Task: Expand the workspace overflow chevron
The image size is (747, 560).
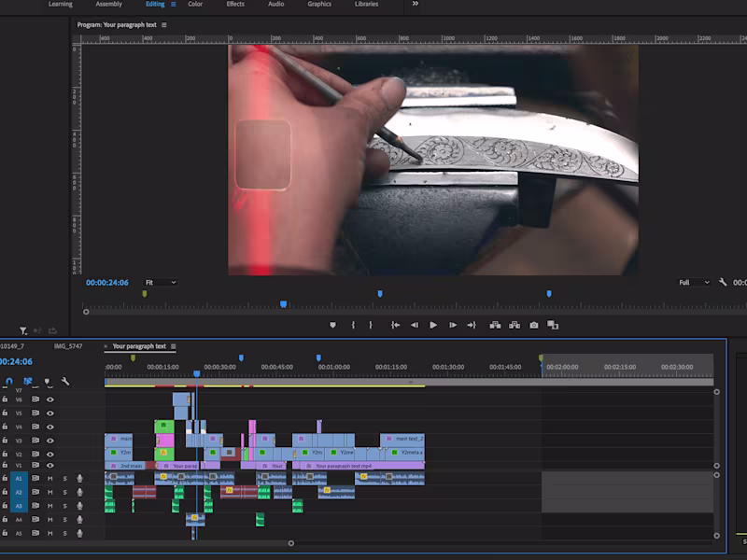Action: click(x=415, y=4)
